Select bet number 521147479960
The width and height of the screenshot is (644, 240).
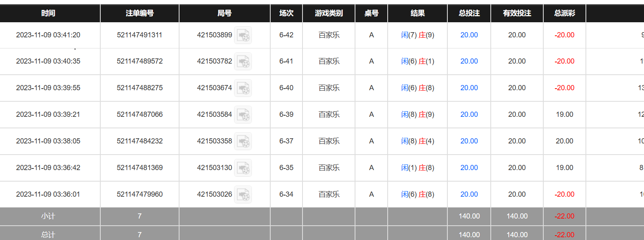[x=140, y=194]
